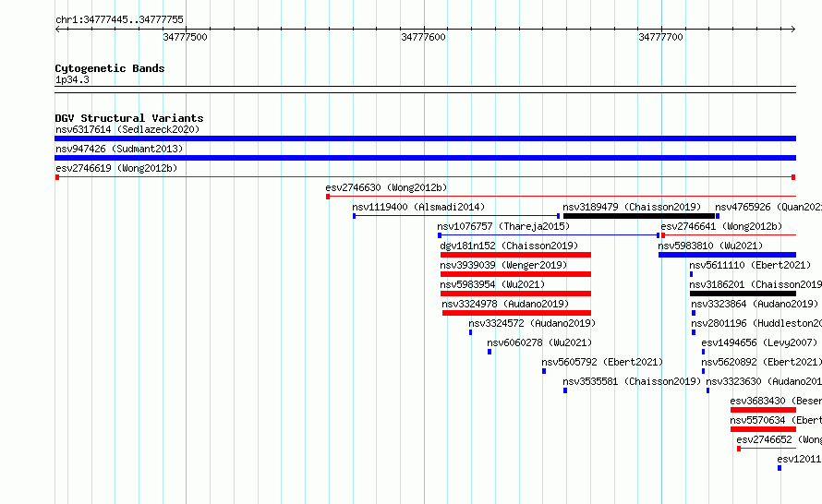
Task: Open nsv3189479 (Chaisson2019) label
Action: pos(632,207)
